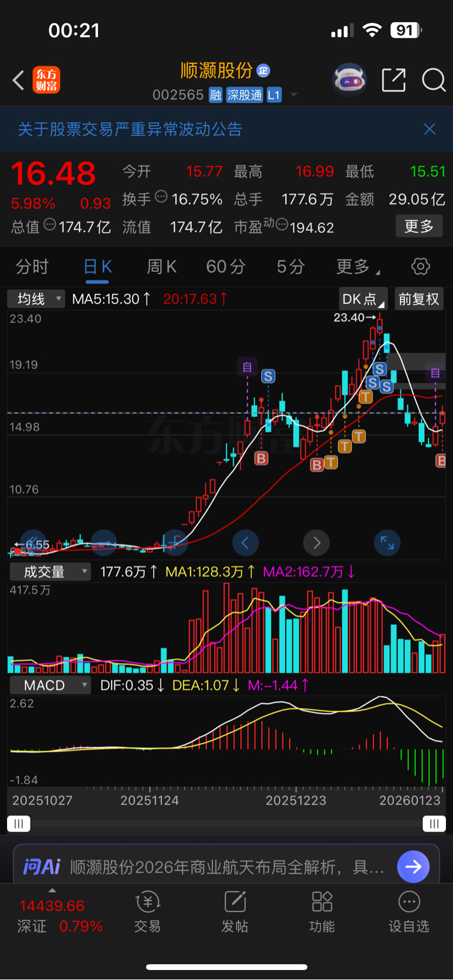Expand the stock code dropdown arrow

(x=293, y=95)
